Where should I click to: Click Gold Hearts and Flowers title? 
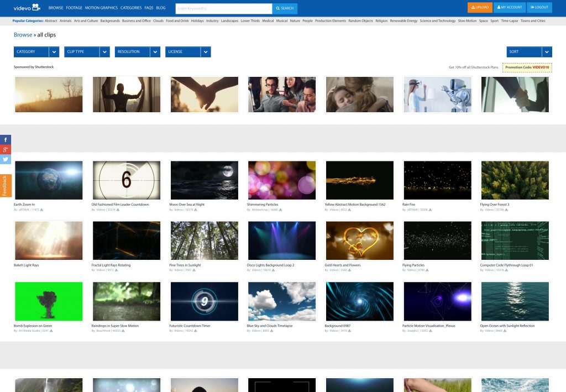click(343, 265)
